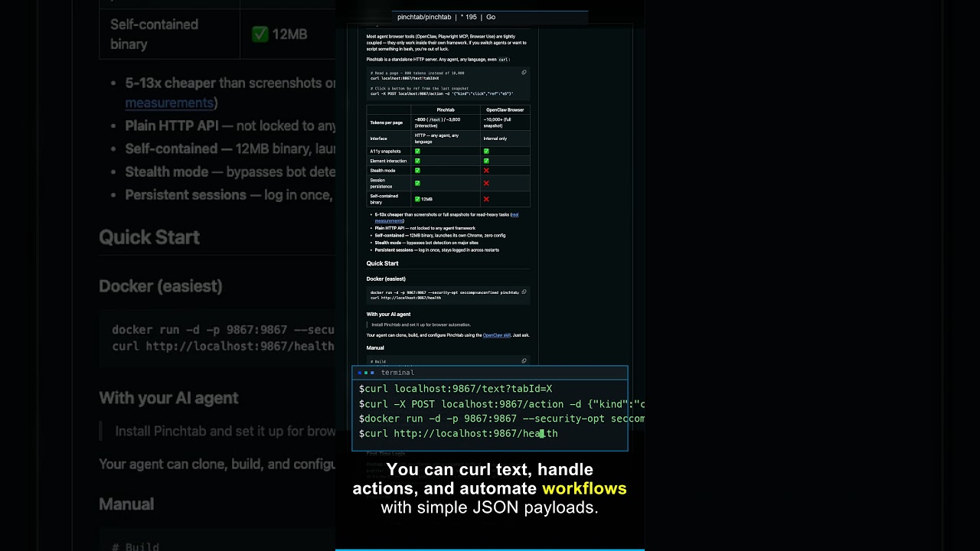Click the enlarged Quick Start heading in background
This screenshot has width=980, height=551.
[149, 237]
